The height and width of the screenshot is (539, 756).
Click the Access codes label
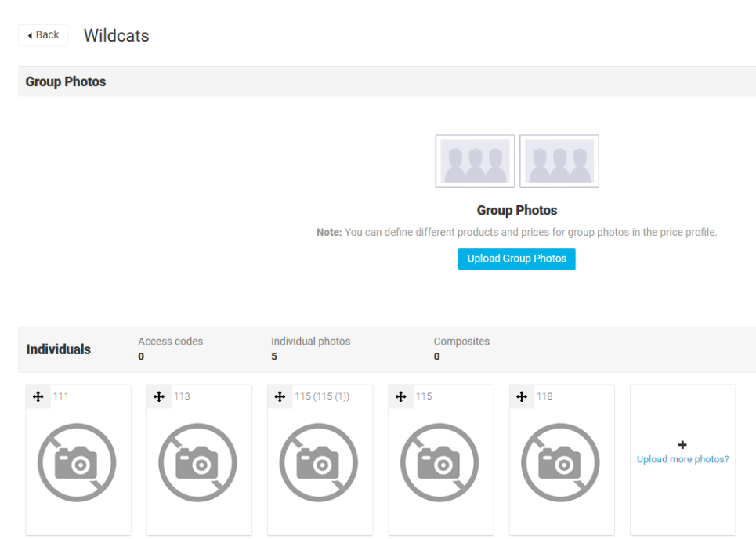tap(171, 342)
